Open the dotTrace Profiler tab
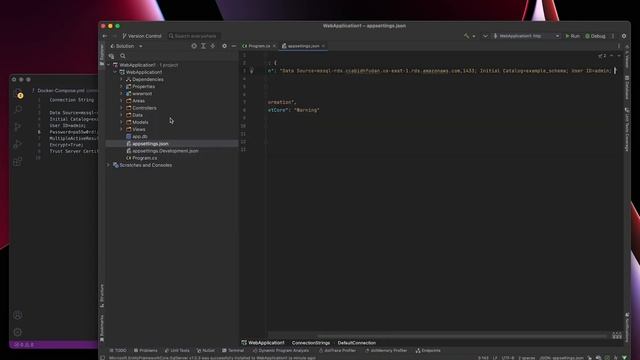This screenshot has height=360, width=640. pyautogui.click(x=337, y=351)
